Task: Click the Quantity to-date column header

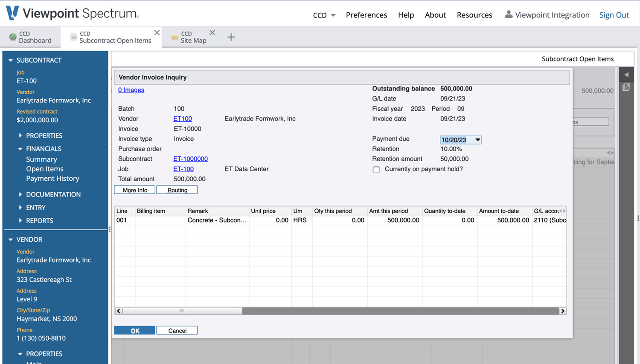Action: pyautogui.click(x=449, y=211)
